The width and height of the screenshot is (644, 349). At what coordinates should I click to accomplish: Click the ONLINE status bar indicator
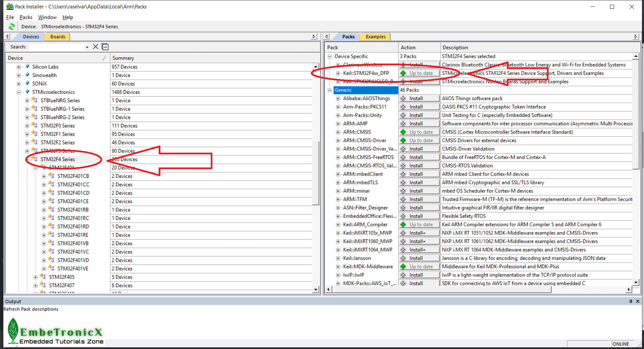click(x=620, y=344)
